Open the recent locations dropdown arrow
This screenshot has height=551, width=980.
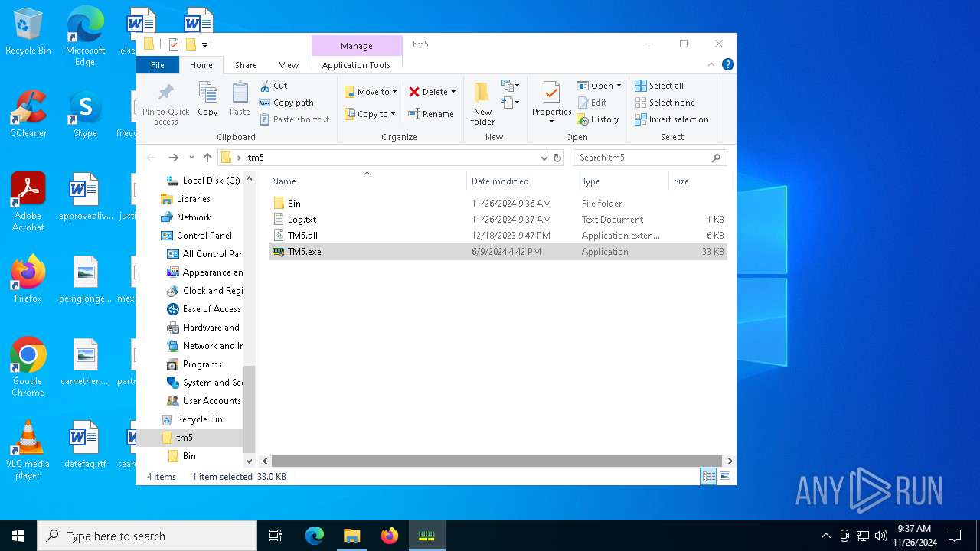(191, 158)
